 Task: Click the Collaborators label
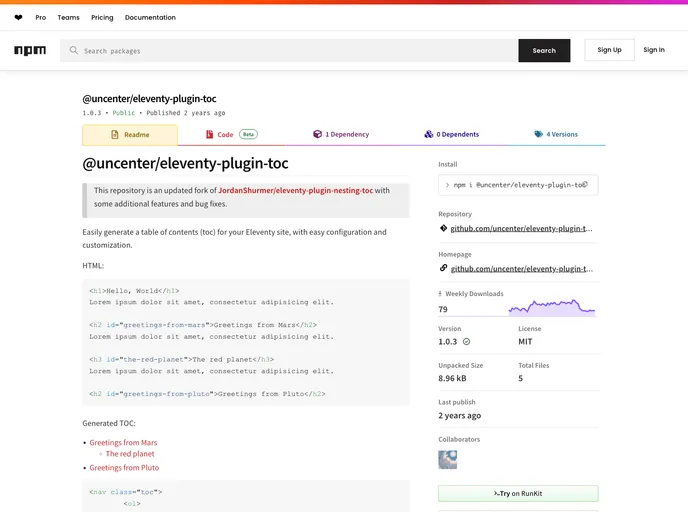(459, 439)
